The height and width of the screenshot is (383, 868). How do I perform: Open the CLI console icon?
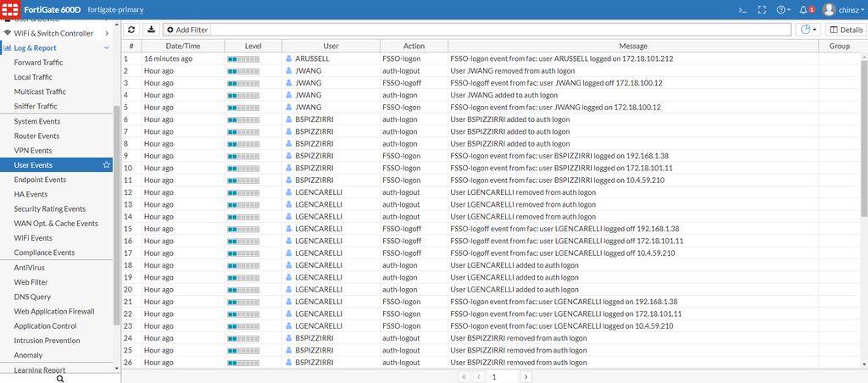pos(743,9)
